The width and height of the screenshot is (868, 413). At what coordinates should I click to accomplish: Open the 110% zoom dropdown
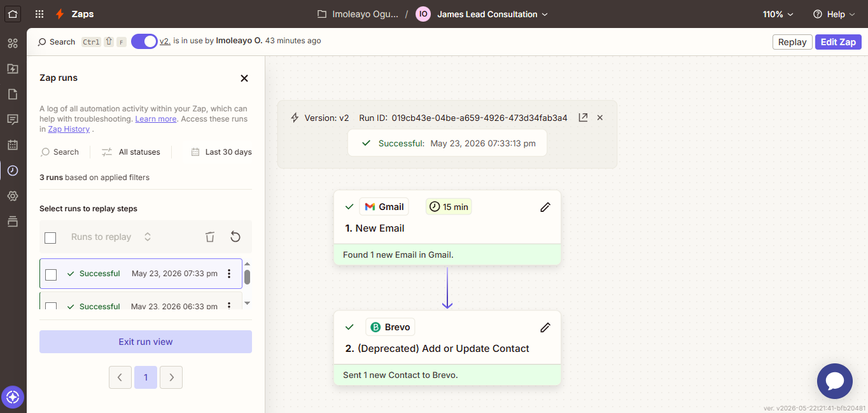[x=778, y=14]
